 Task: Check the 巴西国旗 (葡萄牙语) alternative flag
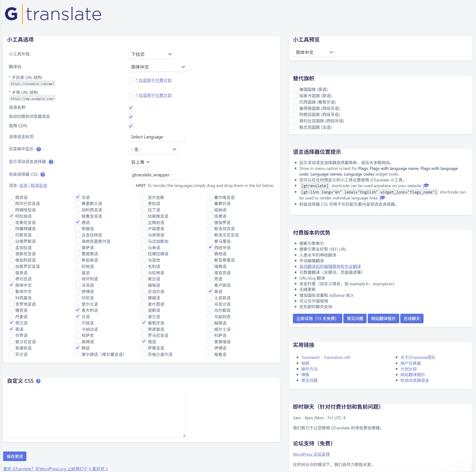(x=295, y=101)
